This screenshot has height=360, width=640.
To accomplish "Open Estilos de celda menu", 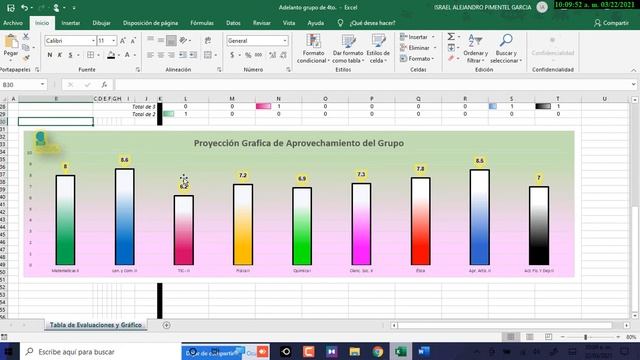I will [x=378, y=49].
